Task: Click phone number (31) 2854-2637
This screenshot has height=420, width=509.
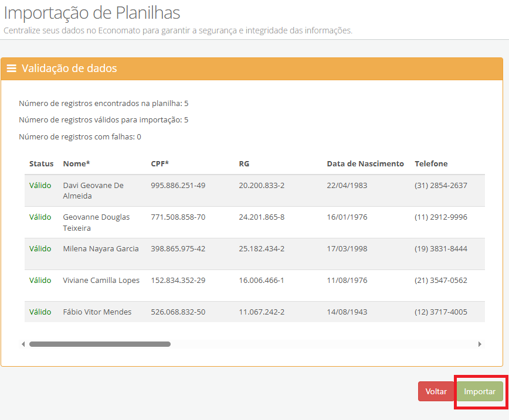Action: click(x=441, y=186)
